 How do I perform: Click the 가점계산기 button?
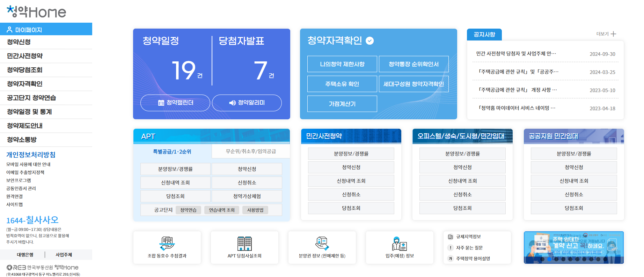342,104
